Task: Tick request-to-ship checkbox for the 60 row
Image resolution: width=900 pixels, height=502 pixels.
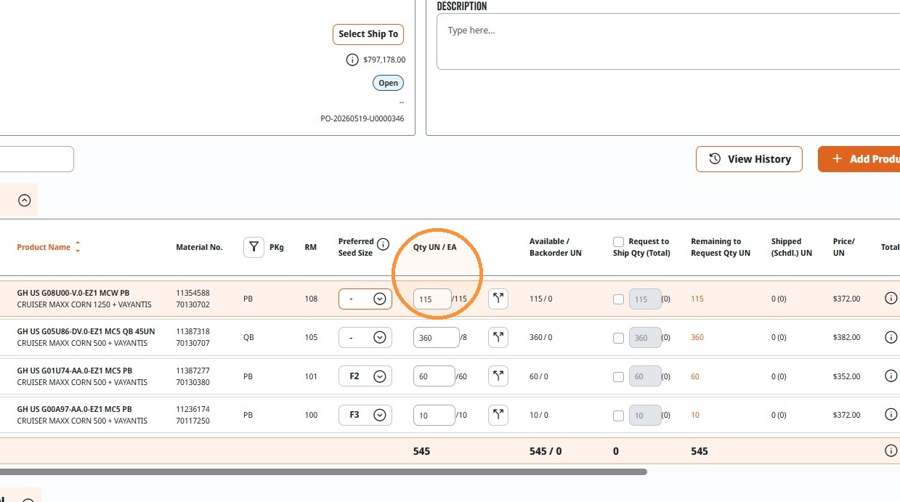Action: (618, 377)
